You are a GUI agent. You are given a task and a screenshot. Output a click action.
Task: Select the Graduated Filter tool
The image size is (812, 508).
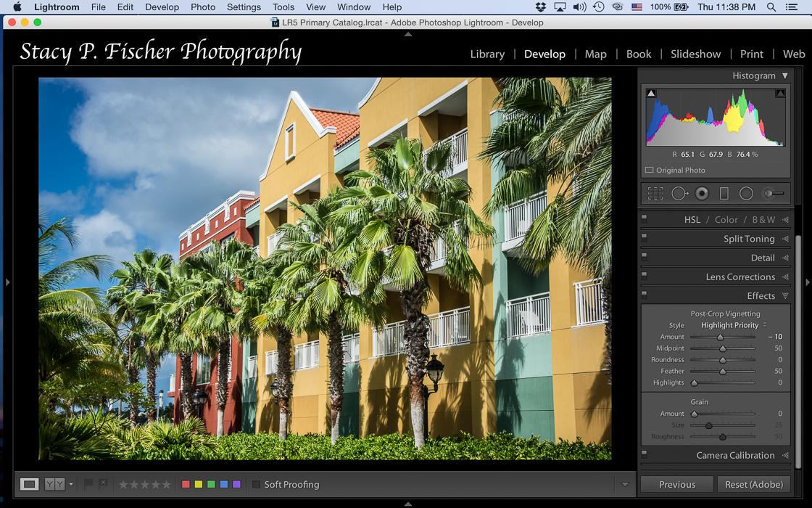click(723, 193)
